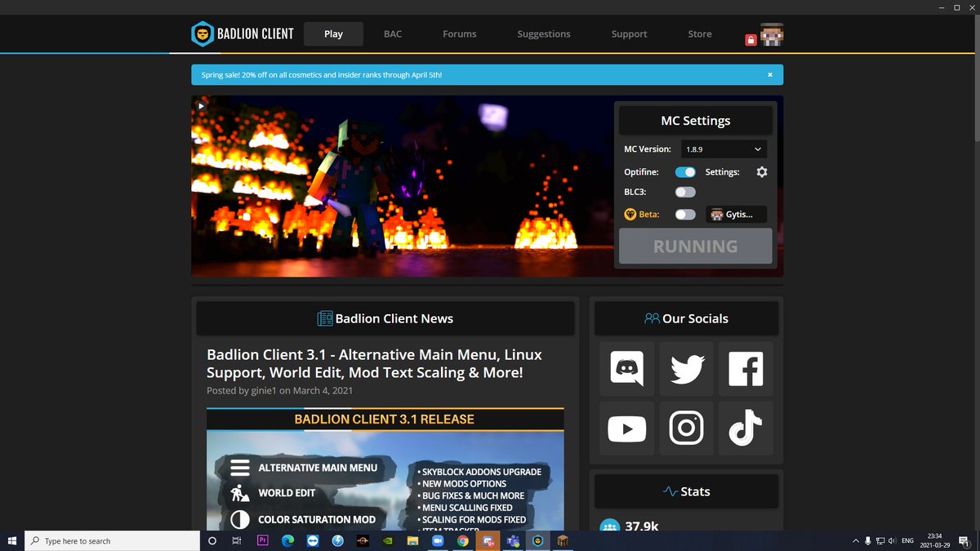The height and width of the screenshot is (551, 980).
Task: Click author name ginie1
Action: coord(264,390)
